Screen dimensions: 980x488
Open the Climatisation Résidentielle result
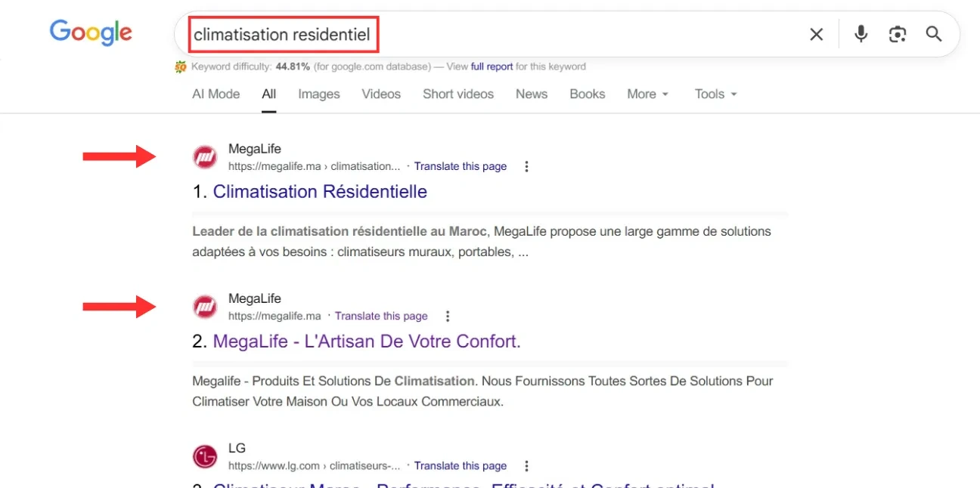pyautogui.click(x=320, y=191)
